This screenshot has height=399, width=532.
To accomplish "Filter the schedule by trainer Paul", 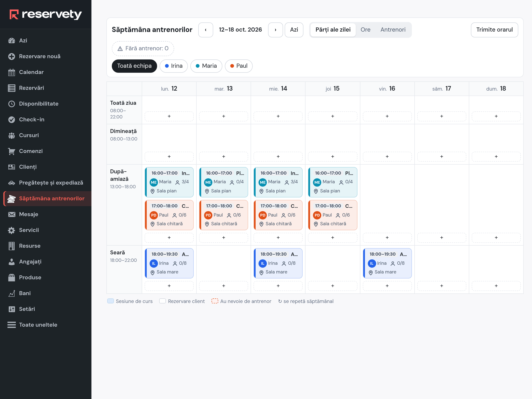I will (239, 66).
